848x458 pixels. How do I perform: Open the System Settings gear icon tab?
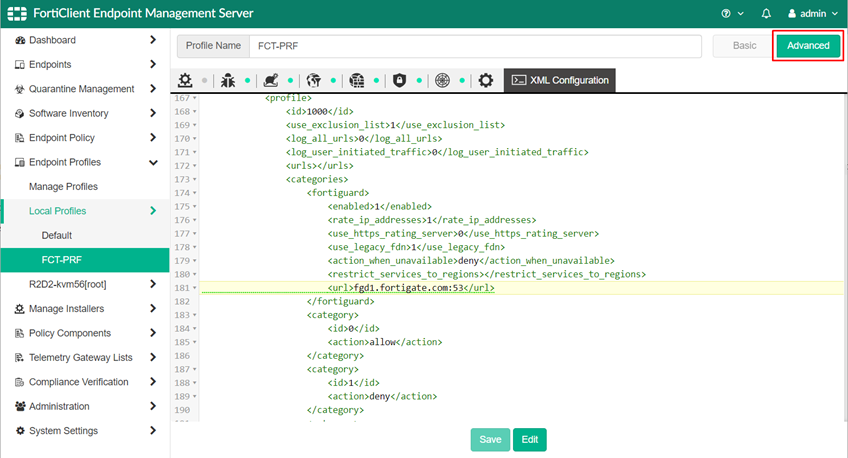[486, 80]
